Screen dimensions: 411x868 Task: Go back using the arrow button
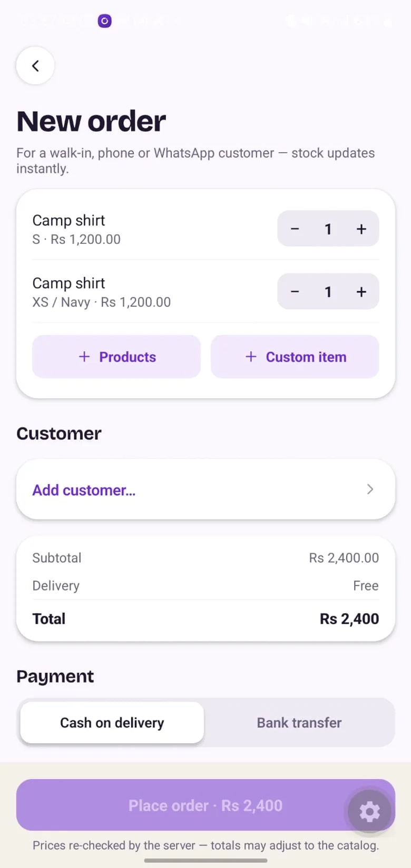(35, 66)
